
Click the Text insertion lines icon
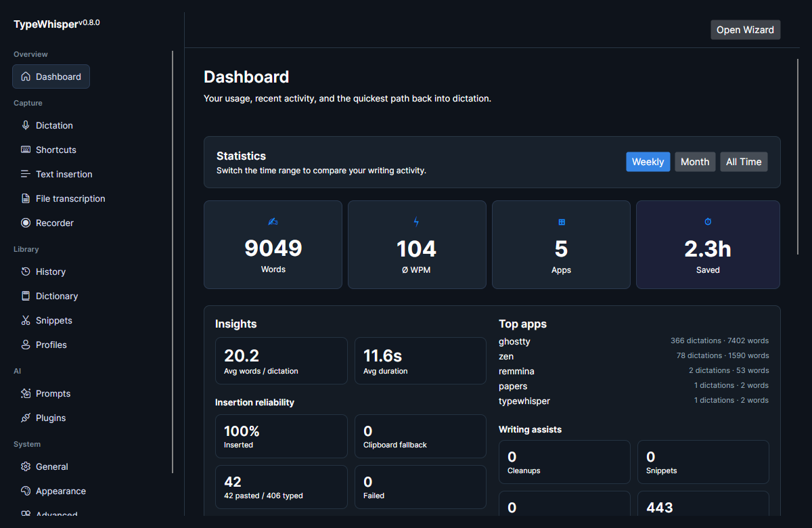point(26,174)
